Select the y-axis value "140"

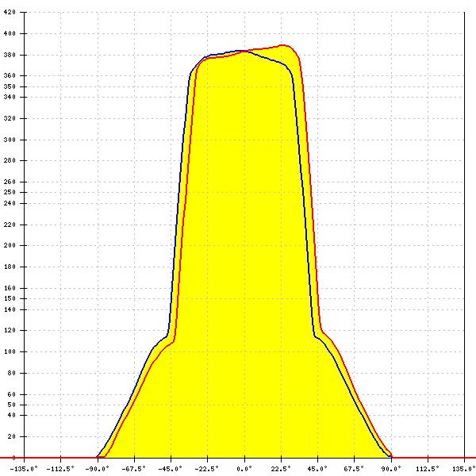tap(9, 309)
